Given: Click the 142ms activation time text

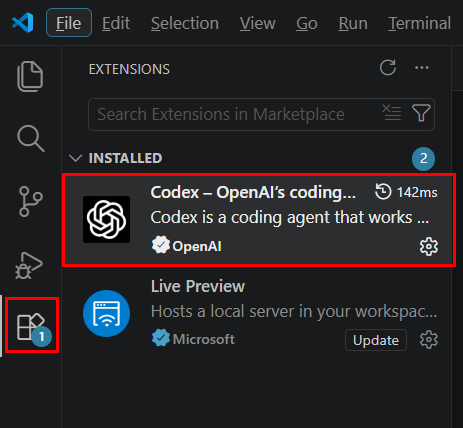Looking at the screenshot, I should tap(417, 192).
